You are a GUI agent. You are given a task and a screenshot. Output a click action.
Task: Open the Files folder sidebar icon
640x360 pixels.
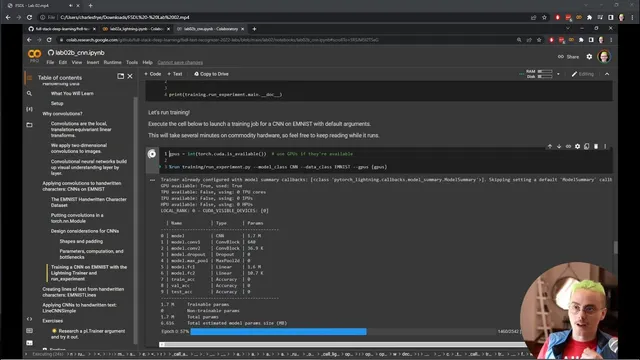point(29,125)
